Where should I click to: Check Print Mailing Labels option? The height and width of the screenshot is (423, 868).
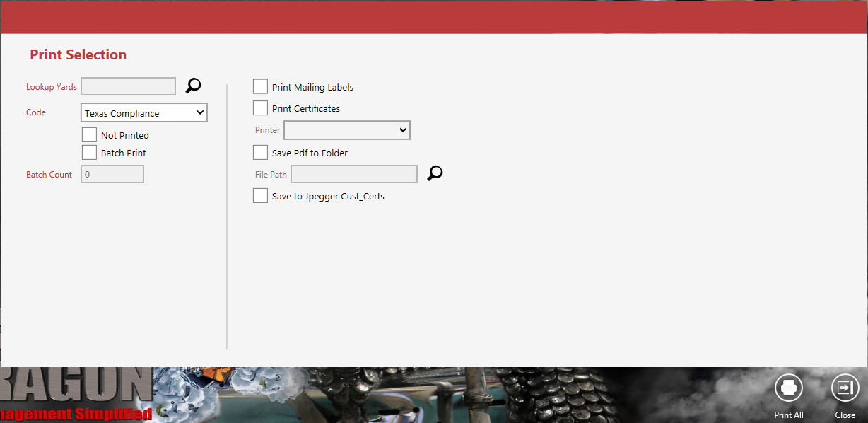tap(260, 86)
